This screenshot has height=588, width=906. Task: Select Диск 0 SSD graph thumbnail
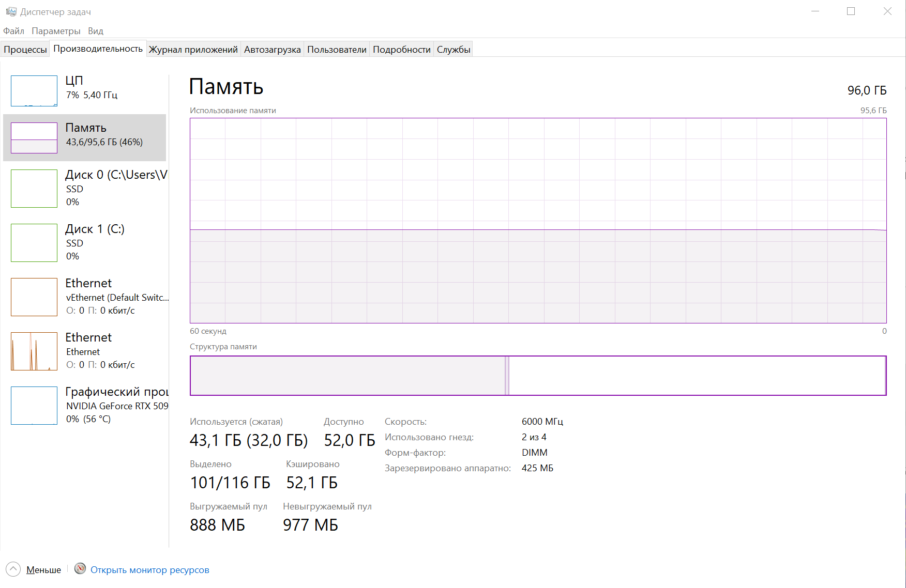[34, 189]
